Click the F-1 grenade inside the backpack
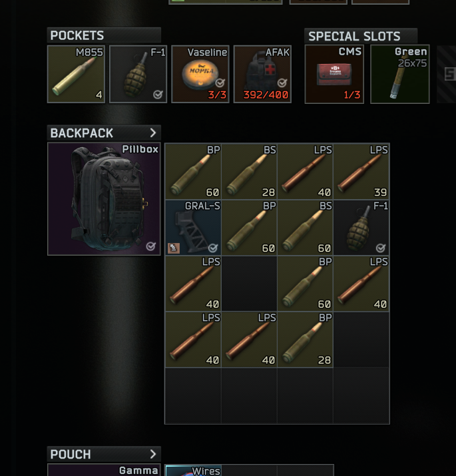This screenshot has width=456, height=476. tap(361, 228)
